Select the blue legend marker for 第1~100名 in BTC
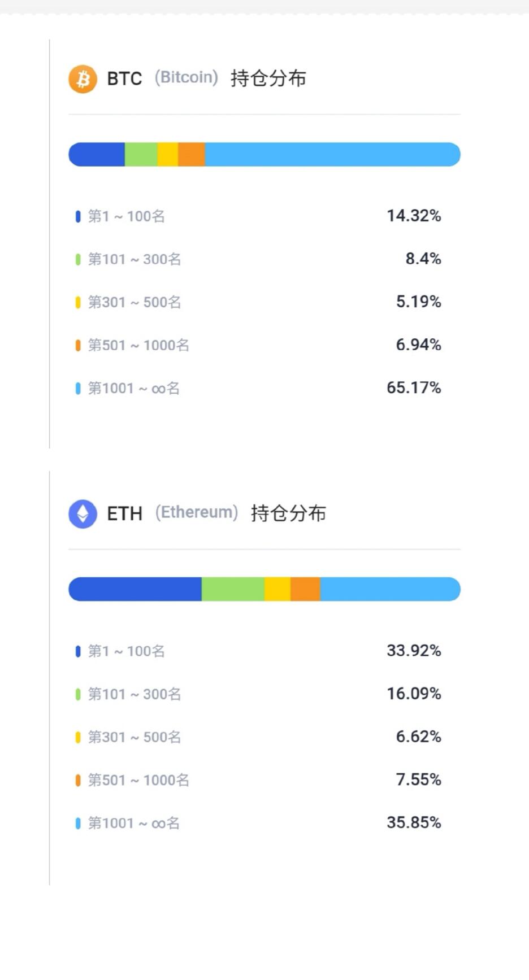Image resolution: width=529 pixels, height=980 pixels. (78, 216)
